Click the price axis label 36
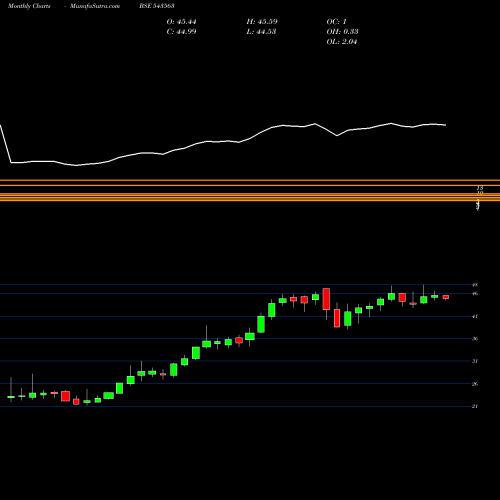 [475, 339]
